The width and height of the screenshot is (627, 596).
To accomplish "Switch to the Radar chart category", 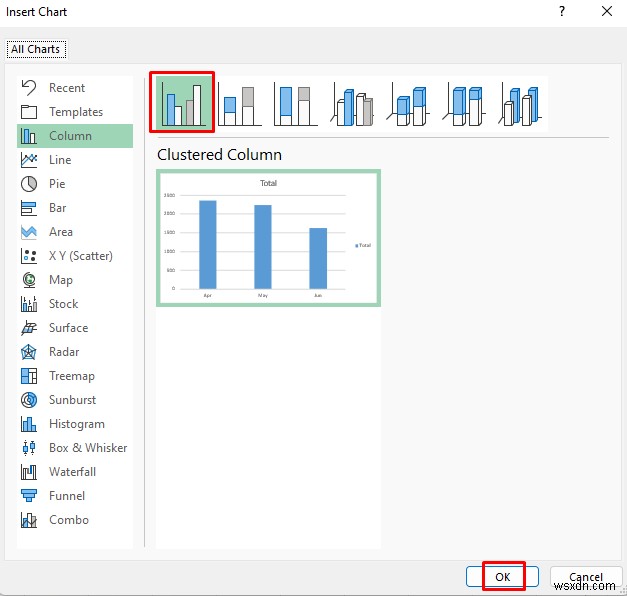I will point(75,352).
